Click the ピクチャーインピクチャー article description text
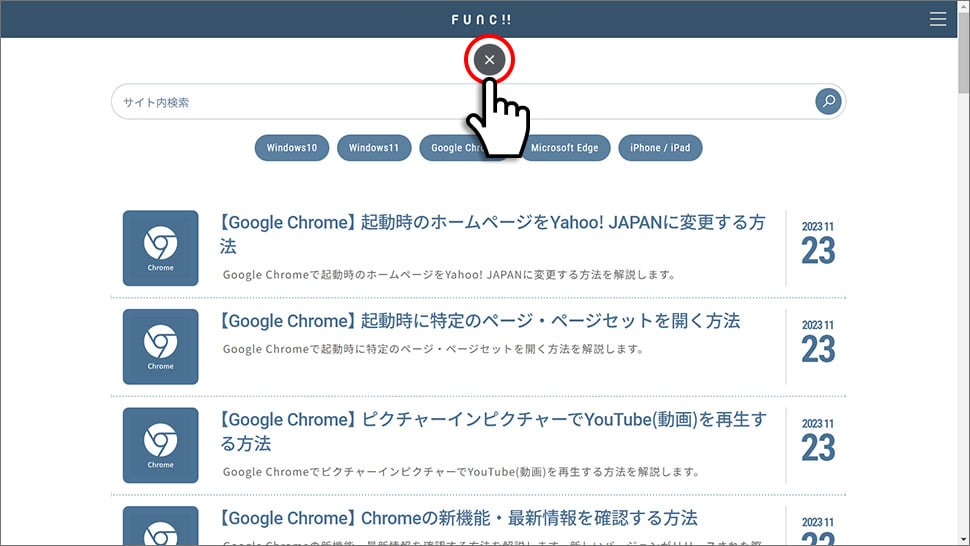970x546 pixels. (x=461, y=472)
